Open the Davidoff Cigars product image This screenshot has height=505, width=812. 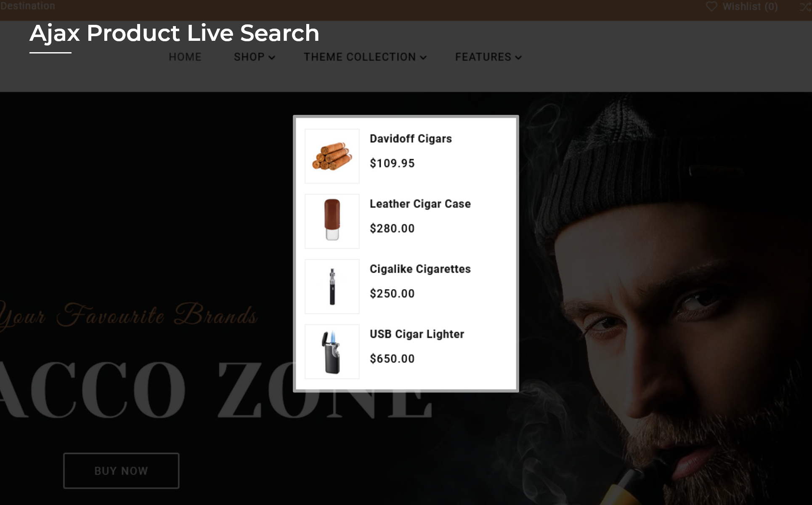coord(332,156)
